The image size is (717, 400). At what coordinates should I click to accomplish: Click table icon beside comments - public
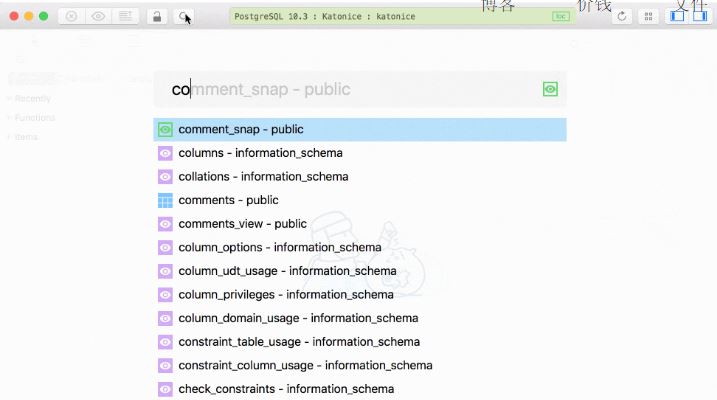pyautogui.click(x=165, y=200)
